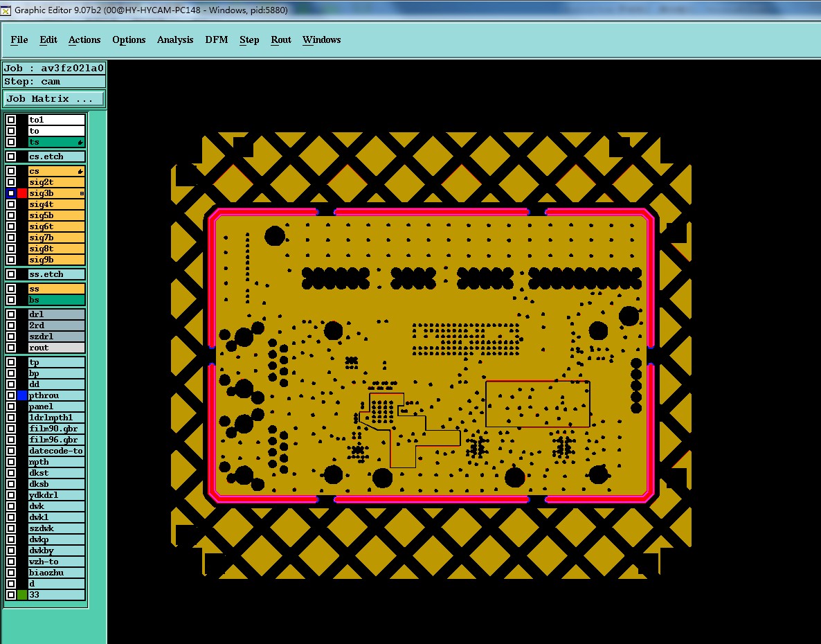This screenshot has height=644, width=821.
Task: Click blue color swatch of pthrou
Action: point(22,395)
